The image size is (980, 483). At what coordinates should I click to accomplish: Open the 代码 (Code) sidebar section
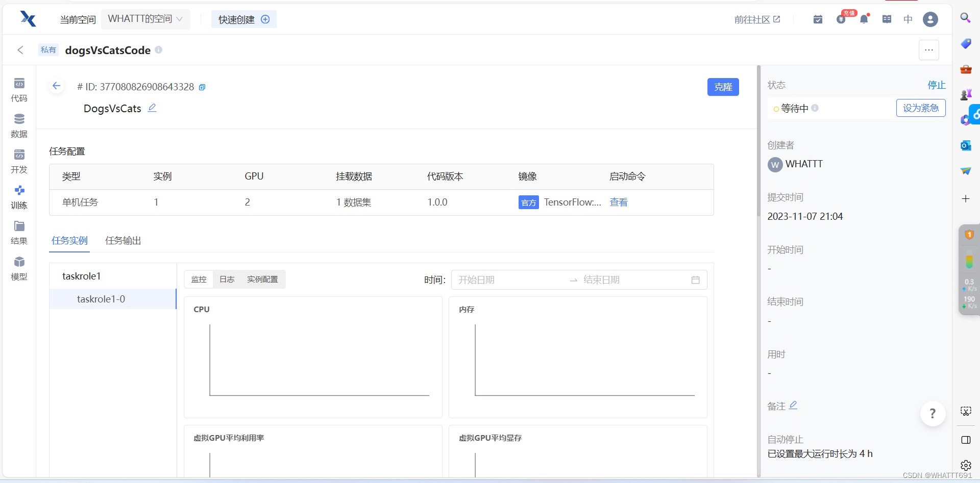[x=19, y=90]
